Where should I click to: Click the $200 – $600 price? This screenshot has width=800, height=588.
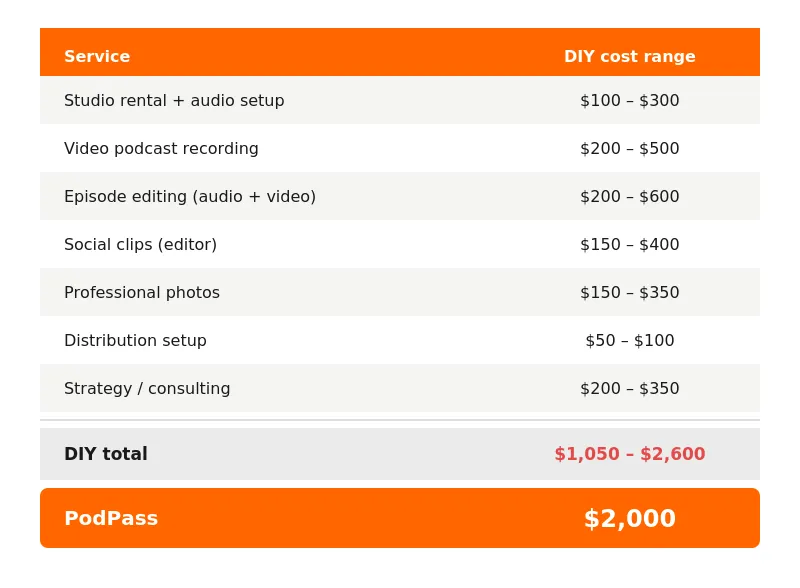pos(629,196)
